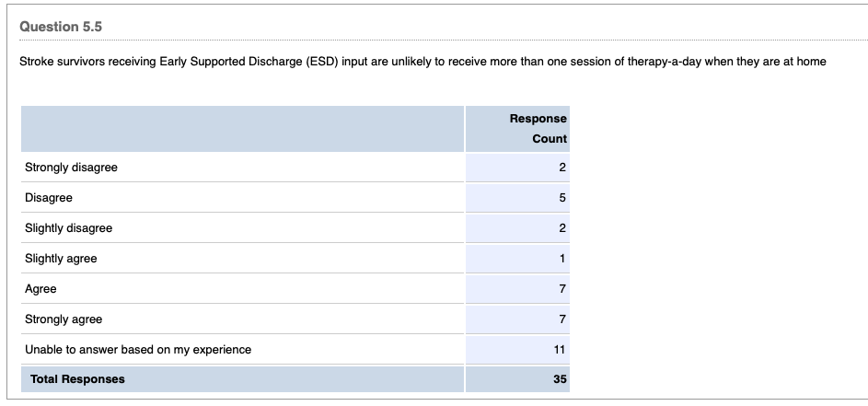Click the response count for Slightly disagree
The width and height of the screenshot is (868, 406).
(561, 228)
